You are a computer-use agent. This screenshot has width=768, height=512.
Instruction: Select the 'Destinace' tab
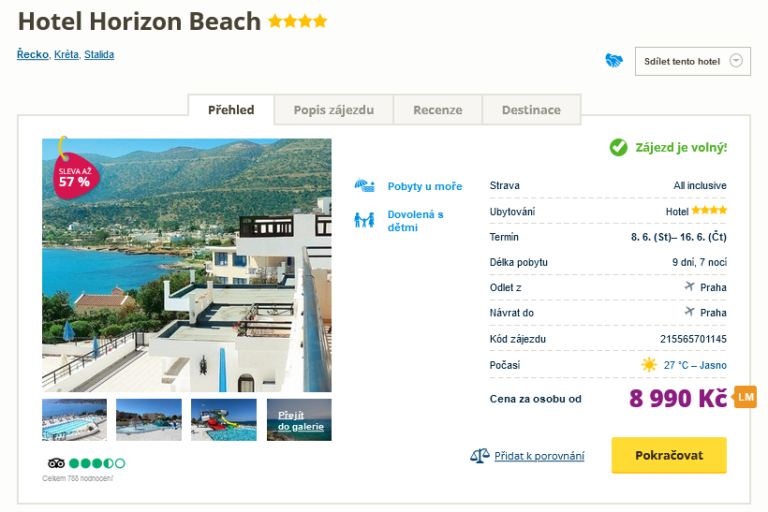(x=531, y=110)
